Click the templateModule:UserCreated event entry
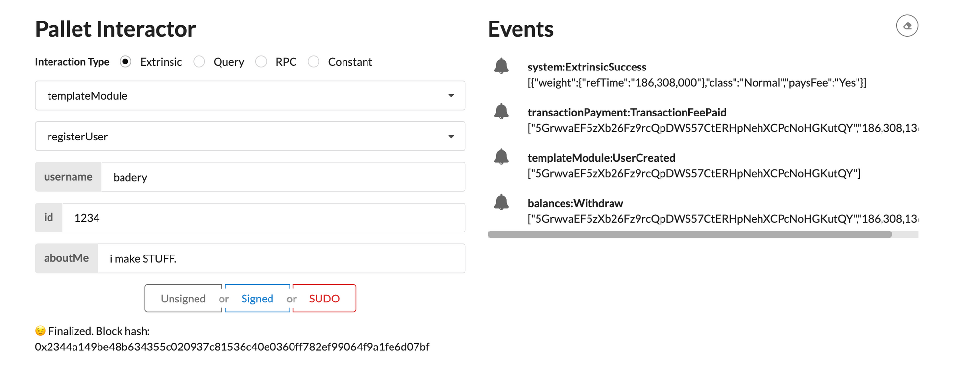Viewport: 980px width, 371px height. 601,158
